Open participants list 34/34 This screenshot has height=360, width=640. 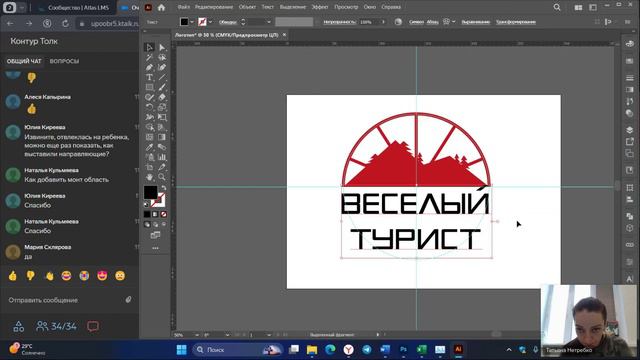[x=56, y=326]
